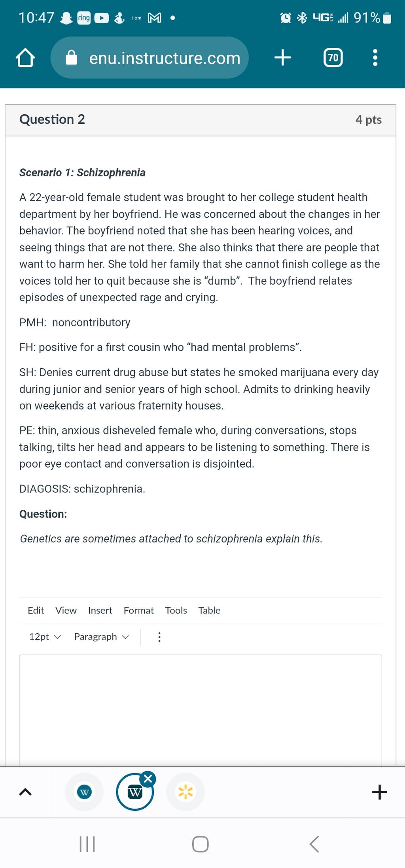
Task: Open the tab switcher showing 70 tabs
Action: point(333,58)
